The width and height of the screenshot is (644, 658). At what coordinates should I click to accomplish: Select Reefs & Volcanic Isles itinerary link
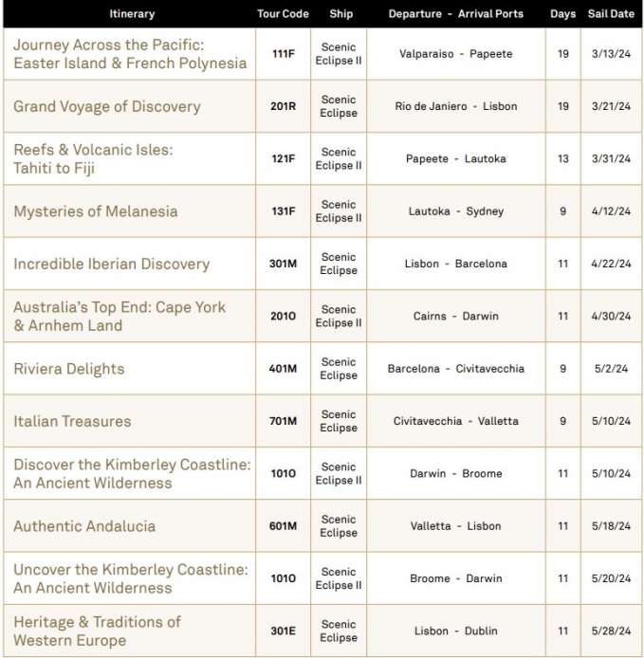[93, 159]
